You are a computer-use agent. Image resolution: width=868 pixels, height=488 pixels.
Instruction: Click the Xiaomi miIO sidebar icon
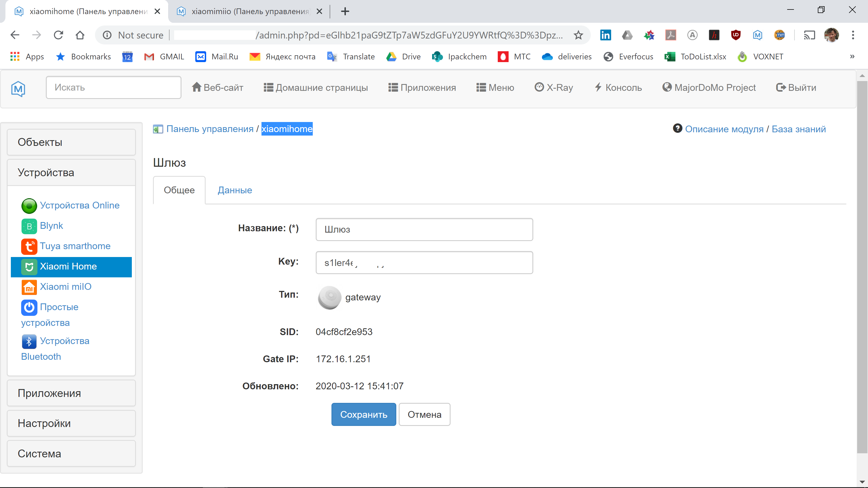(x=29, y=287)
